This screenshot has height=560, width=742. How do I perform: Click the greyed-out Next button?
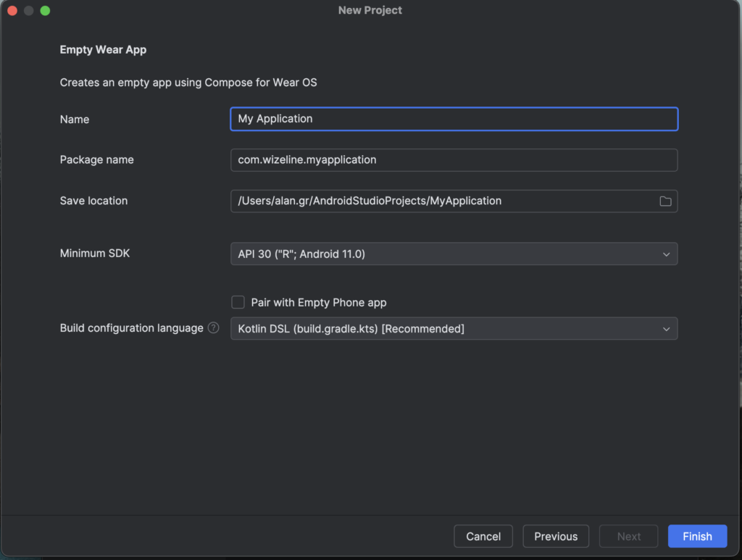(x=628, y=537)
